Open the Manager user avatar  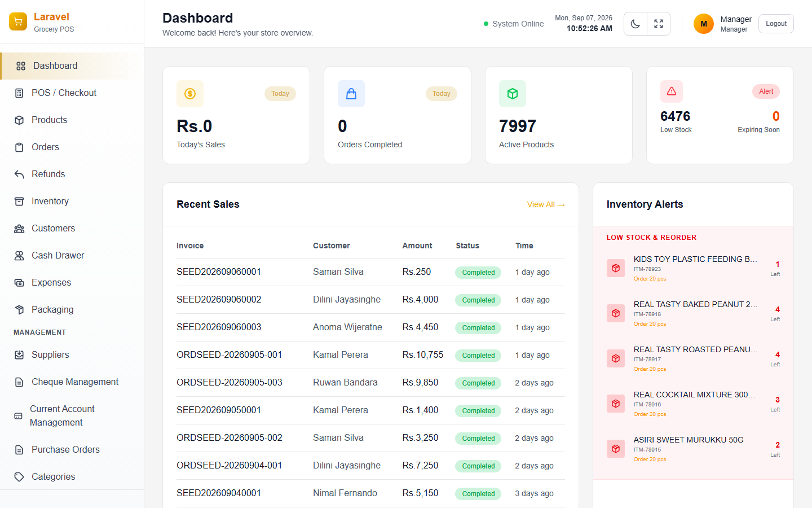(x=704, y=24)
